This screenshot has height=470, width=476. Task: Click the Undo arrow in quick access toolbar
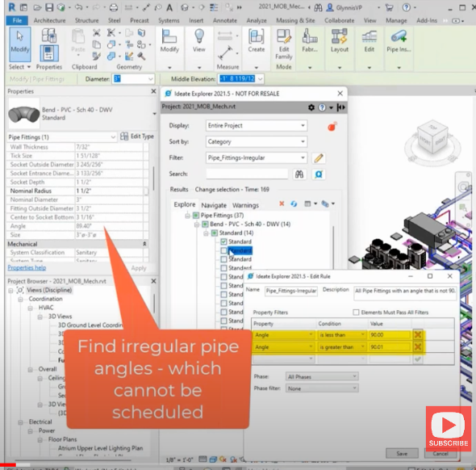pos(78,7)
